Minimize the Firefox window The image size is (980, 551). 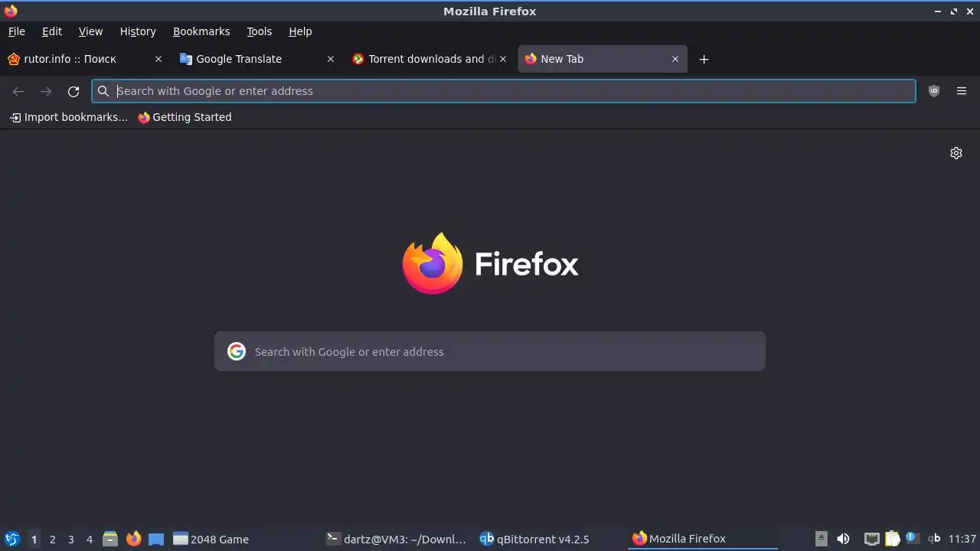pyautogui.click(x=938, y=11)
